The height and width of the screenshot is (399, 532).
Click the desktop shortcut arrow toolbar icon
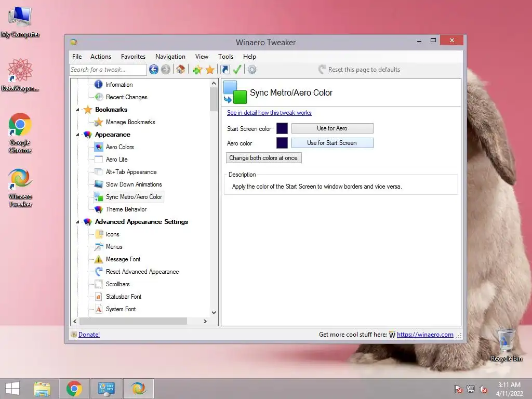[224, 70]
